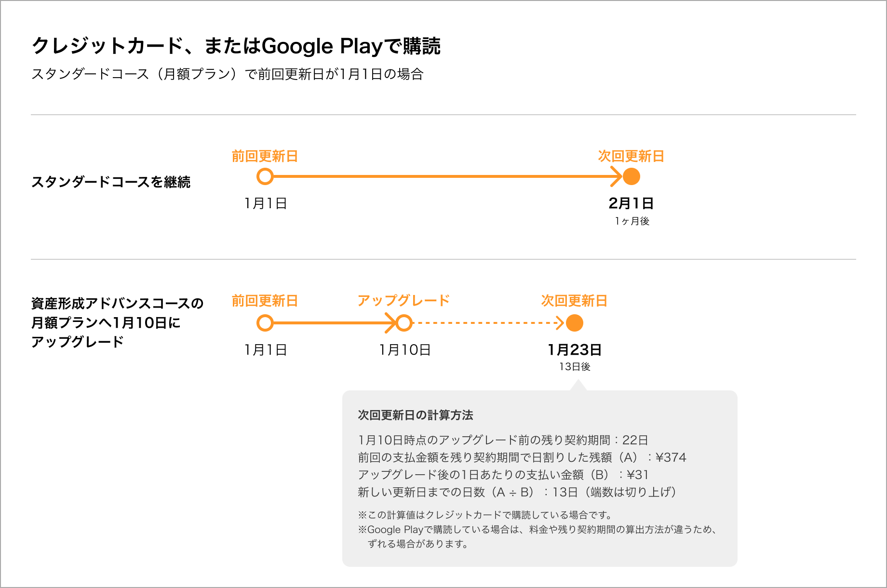Screen dimensions: 887x588
Task: Click the 前回更新日 label in the upgrade timeline
Action: 265,301
